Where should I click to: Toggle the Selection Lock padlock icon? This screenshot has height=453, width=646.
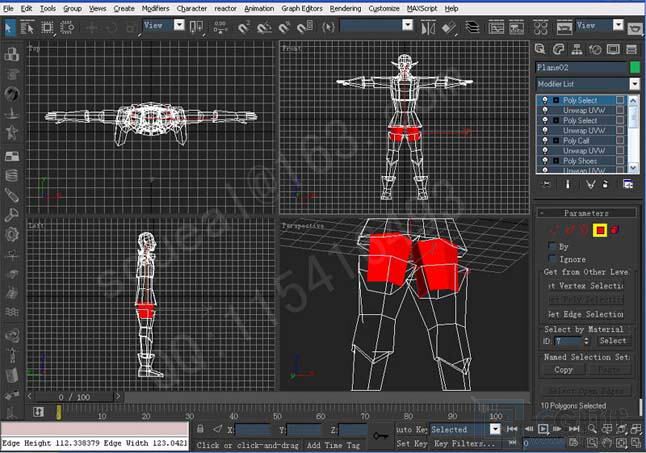(x=200, y=429)
